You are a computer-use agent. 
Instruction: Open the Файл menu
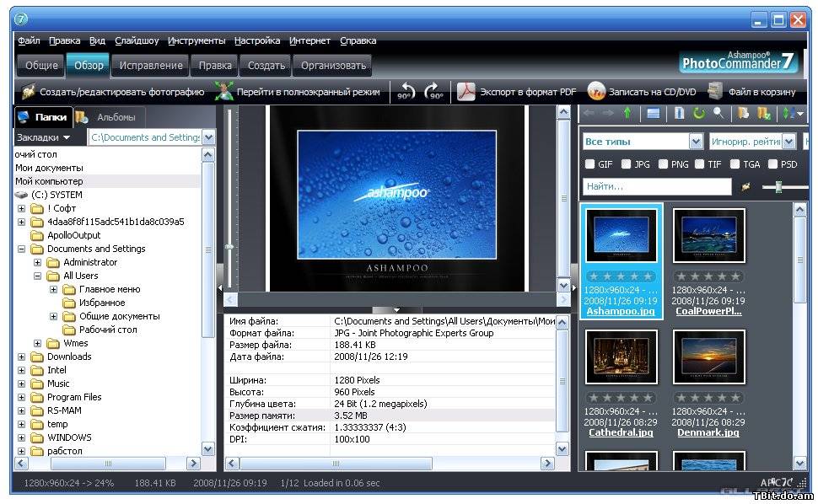(29, 40)
